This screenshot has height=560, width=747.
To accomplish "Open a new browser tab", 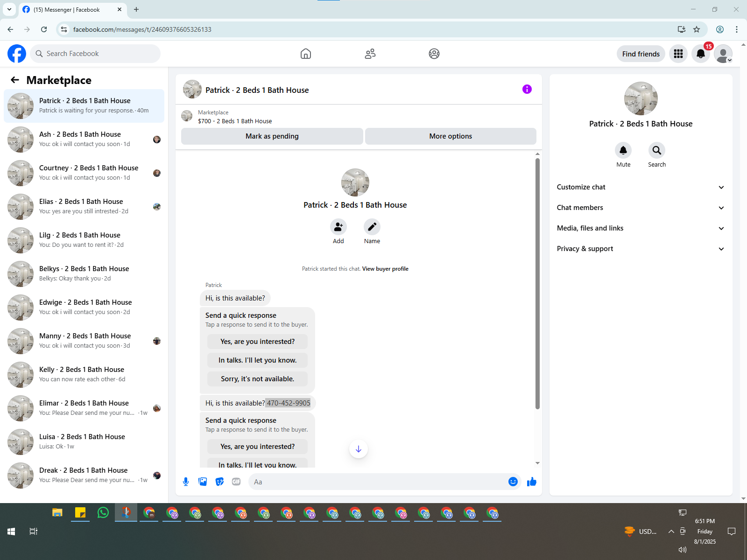I will [136, 9].
